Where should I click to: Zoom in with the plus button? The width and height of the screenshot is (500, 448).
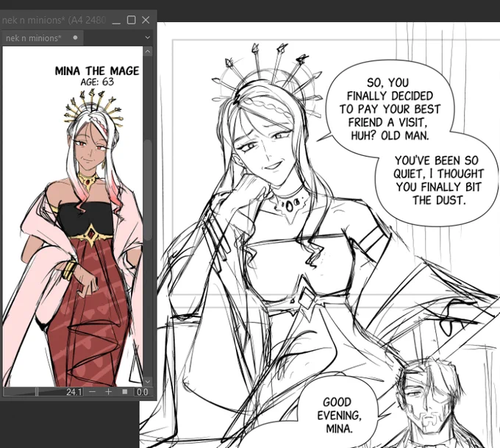pyautogui.click(x=108, y=391)
